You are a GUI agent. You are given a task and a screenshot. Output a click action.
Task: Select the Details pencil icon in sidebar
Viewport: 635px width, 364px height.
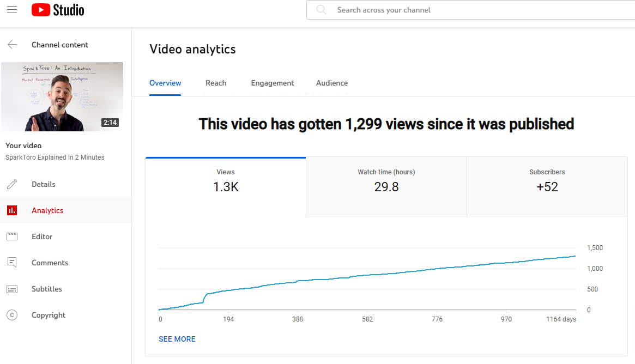point(12,184)
